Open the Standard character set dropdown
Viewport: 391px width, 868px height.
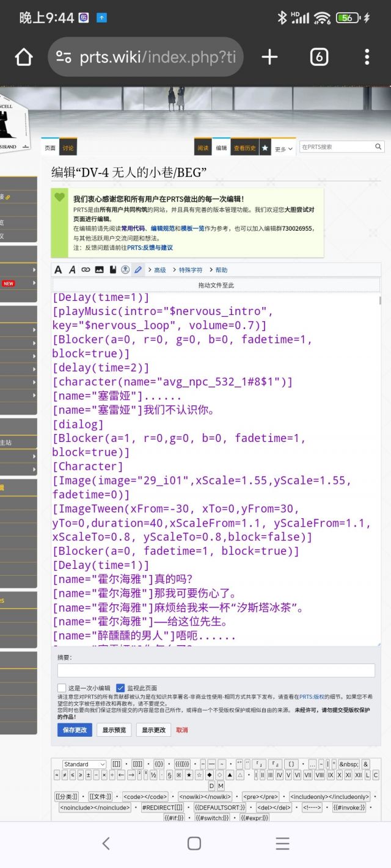tap(84, 764)
